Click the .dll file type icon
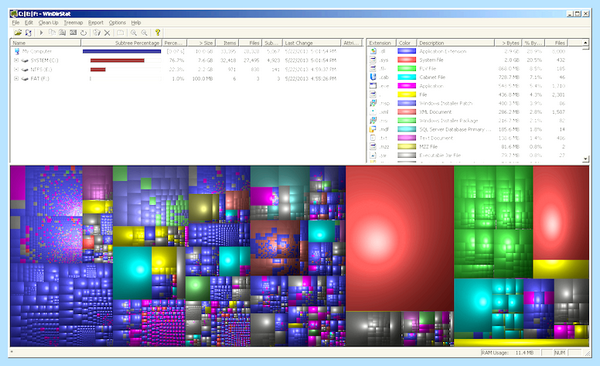 pyautogui.click(x=373, y=51)
